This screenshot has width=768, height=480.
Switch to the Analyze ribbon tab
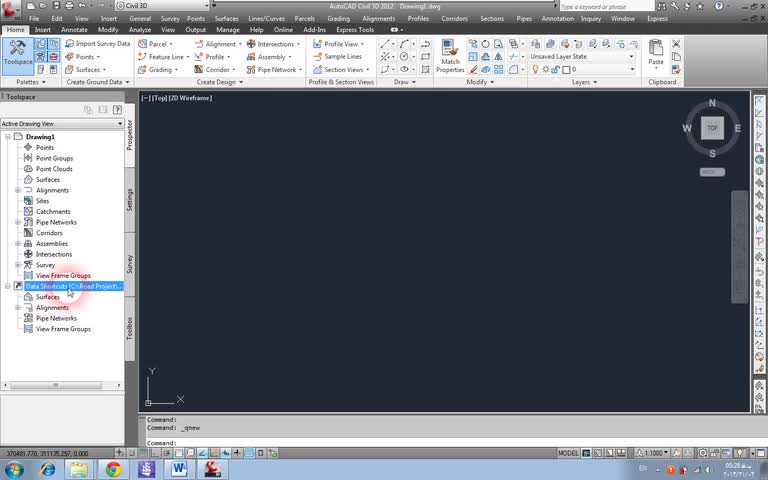pyautogui.click(x=140, y=30)
